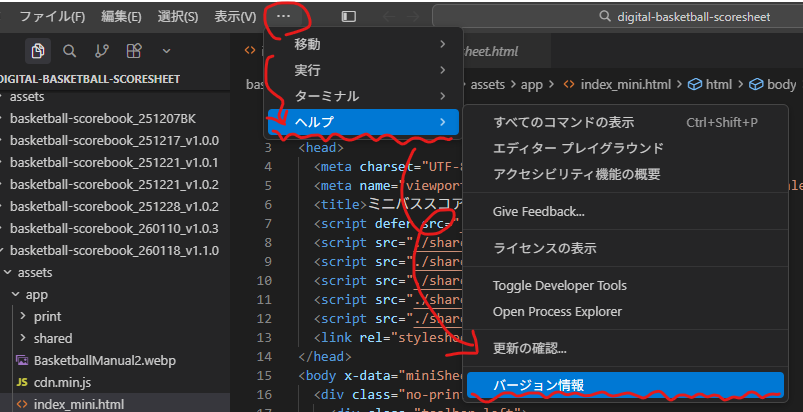
Task: Expand folder basketball-scorebook_251217_v1.0.0
Action: [115, 141]
